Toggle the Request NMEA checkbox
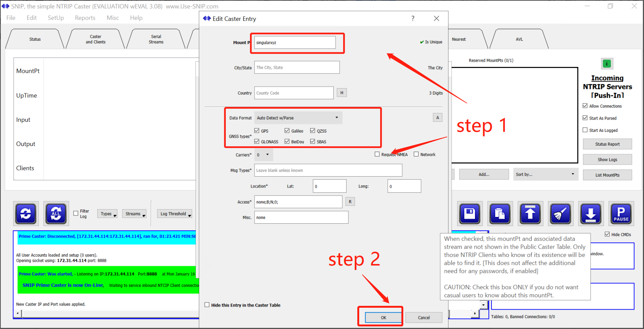Image resolution: width=644 pixels, height=329 pixels. (377, 154)
